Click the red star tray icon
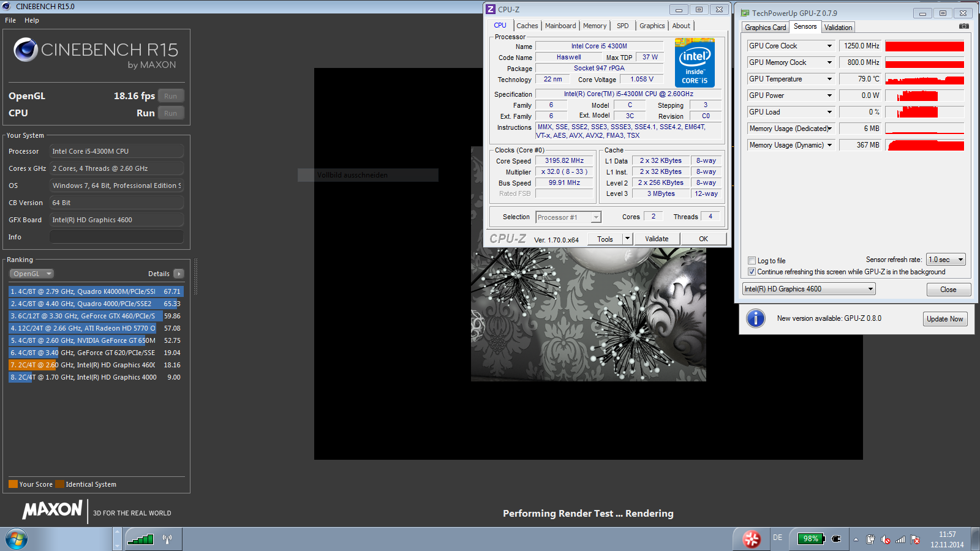The image size is (980, 551). tap(752, 539)
